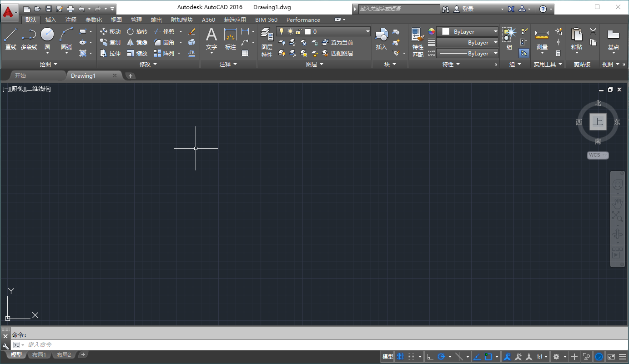
Task: Click the multiline Text tool
Action: pos(211,36)
